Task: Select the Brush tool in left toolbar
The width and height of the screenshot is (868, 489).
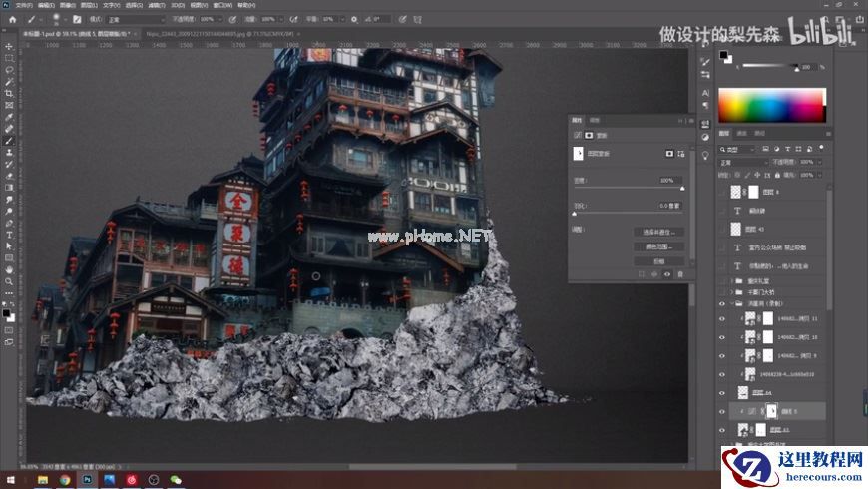Action: click(x=9, y=141)
